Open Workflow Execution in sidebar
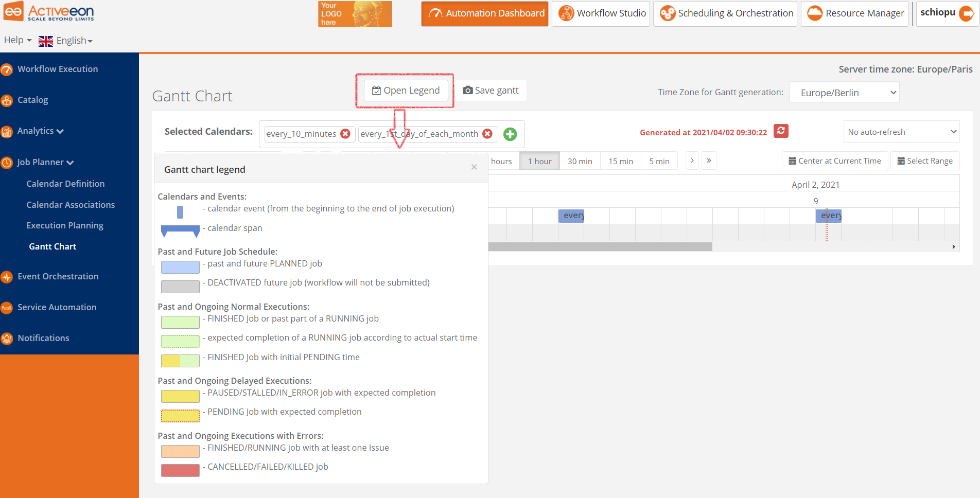The width and height of the screenshot is (980, 498). coord(58,69)
